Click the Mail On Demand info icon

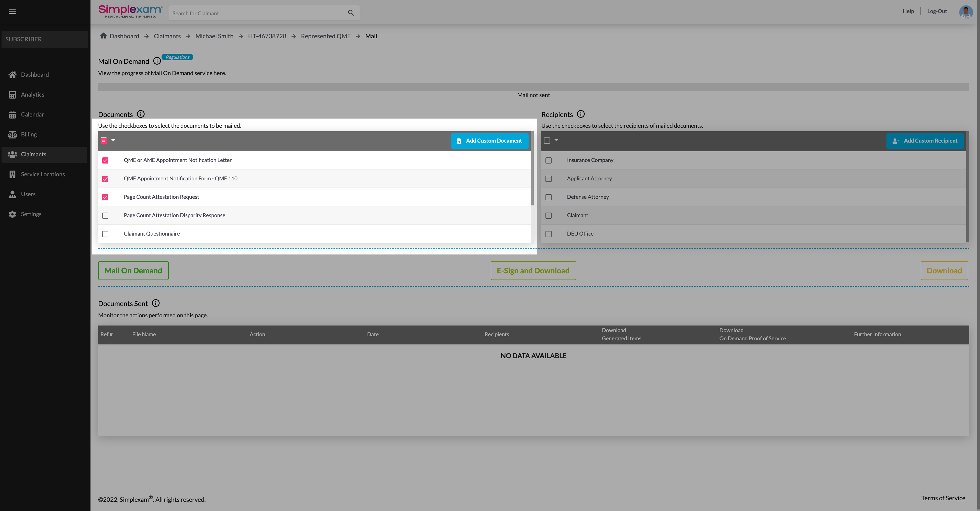(x=157, y=61)
